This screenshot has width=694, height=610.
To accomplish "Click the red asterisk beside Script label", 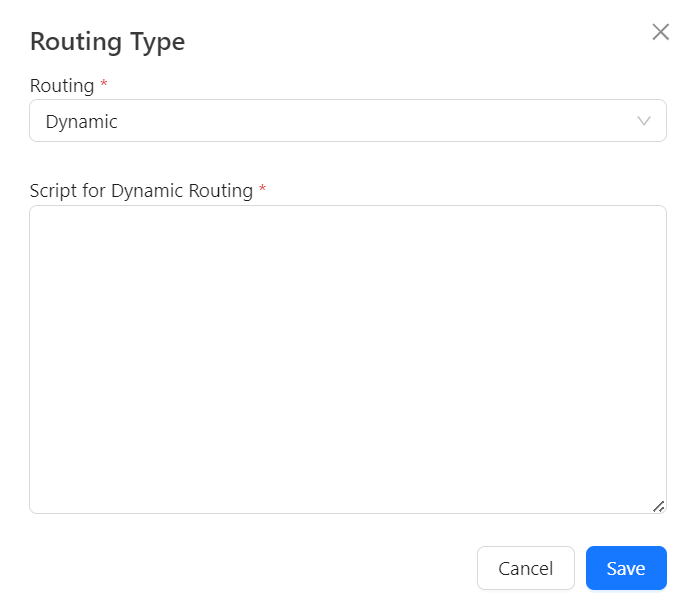I will pyautogui.click(x=263, y=190).
